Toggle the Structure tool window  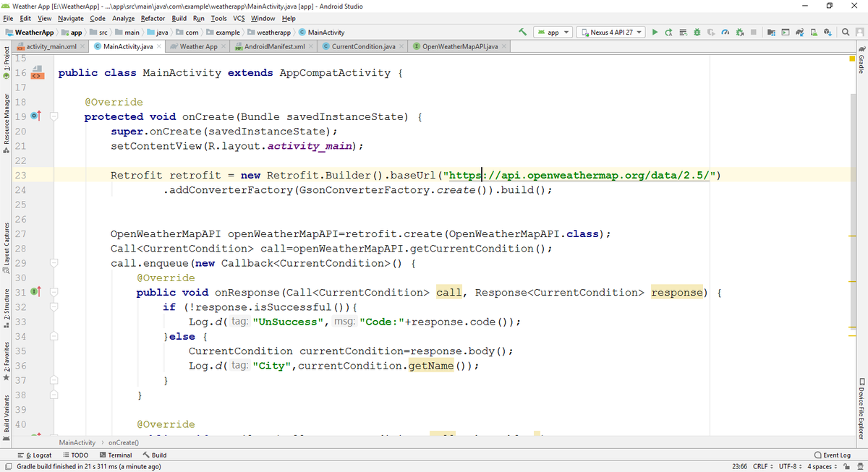tap(6, 307)
